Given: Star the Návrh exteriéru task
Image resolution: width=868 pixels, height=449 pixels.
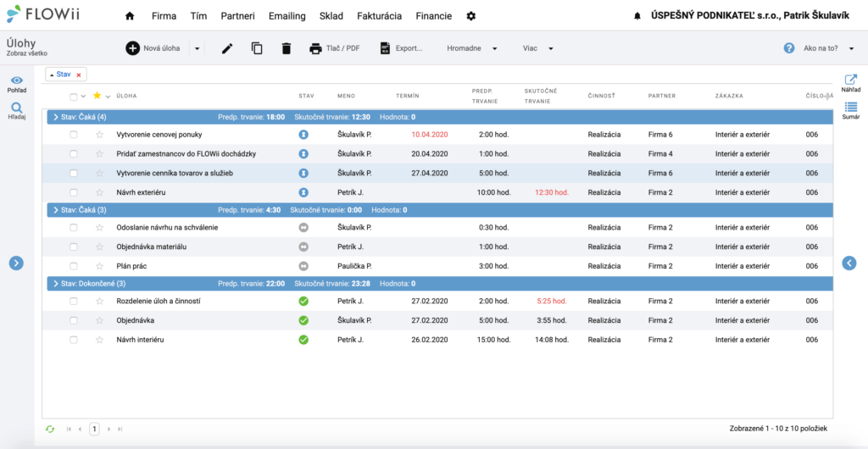Looking at the screenshot, I should 100,192.
